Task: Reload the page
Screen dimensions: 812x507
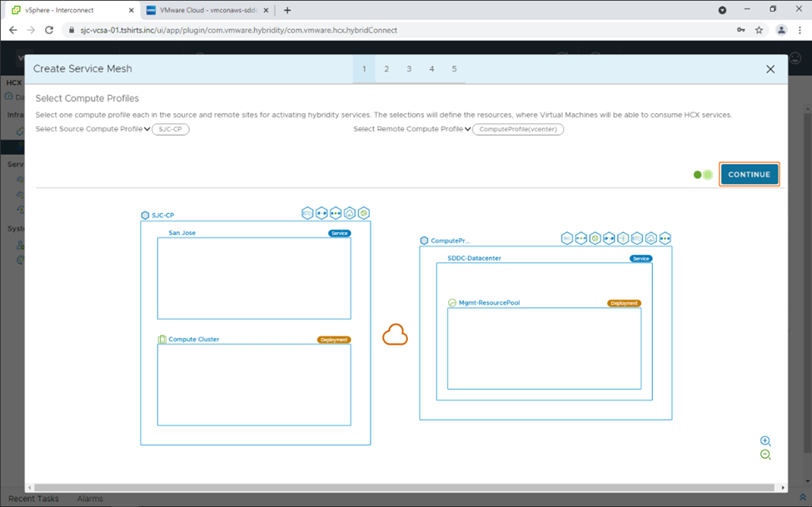Action: tap(49, 30)
